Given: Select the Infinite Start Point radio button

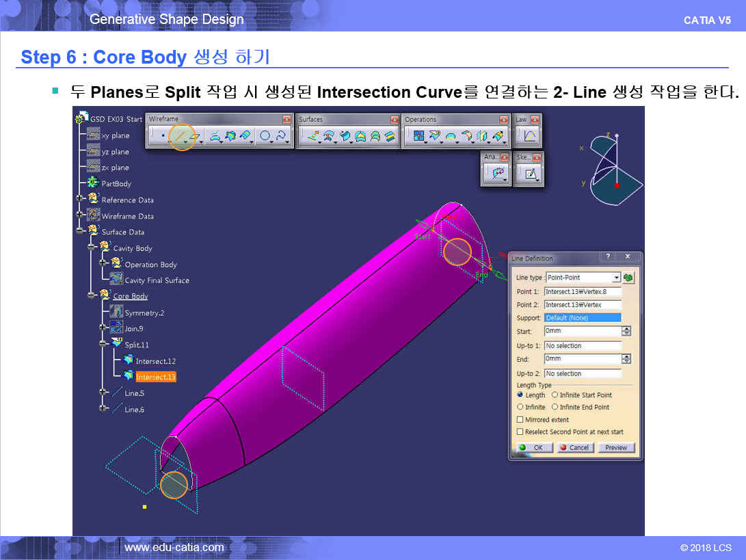Looking at the screenshot, I should pyautogui.click(x=555, y=395).
